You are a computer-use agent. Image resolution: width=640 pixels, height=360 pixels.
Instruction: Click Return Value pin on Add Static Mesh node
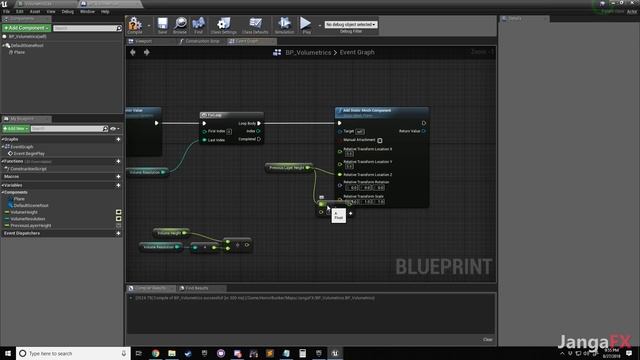click(424, 131)
